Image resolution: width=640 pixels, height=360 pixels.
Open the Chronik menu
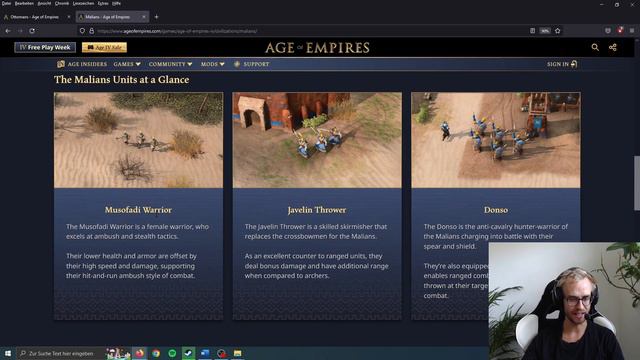point(62,3)
